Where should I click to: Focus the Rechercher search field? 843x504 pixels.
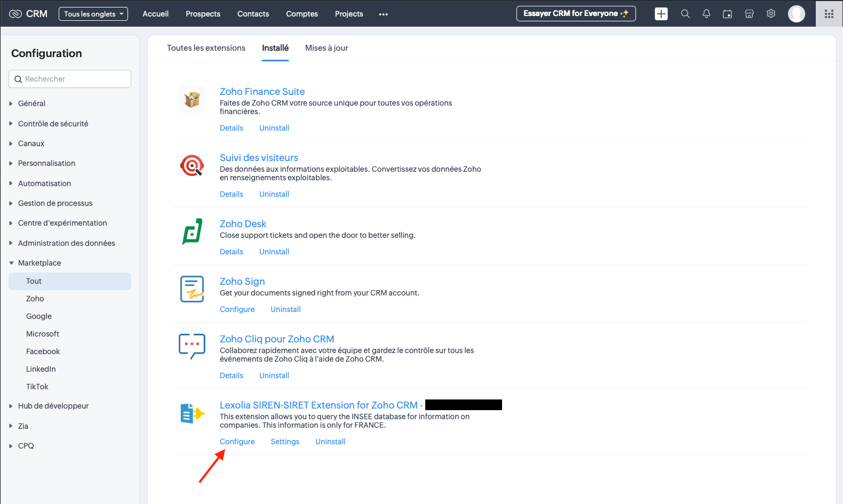(70, 79)
